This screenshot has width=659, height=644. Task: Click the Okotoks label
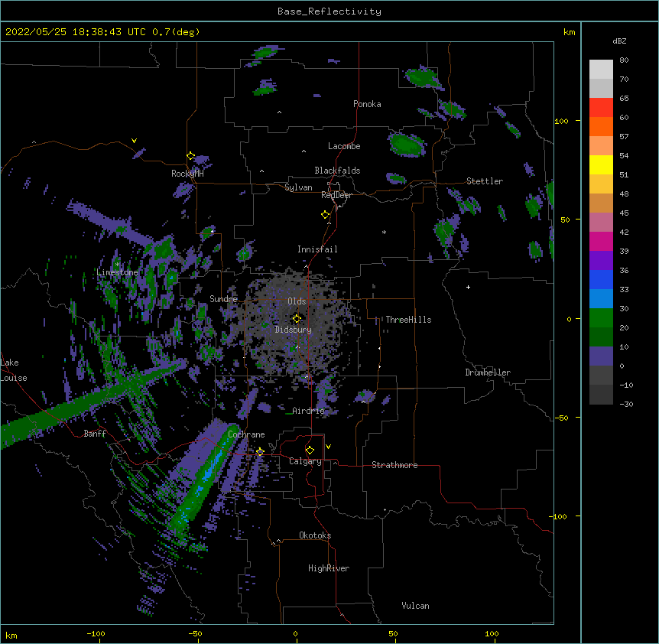315,535
